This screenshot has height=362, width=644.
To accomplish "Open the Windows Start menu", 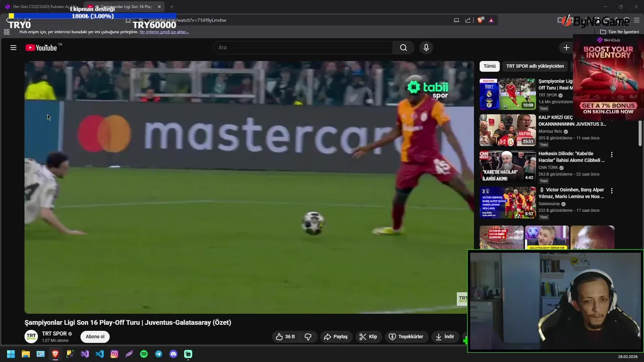I will tap(11, 354).
